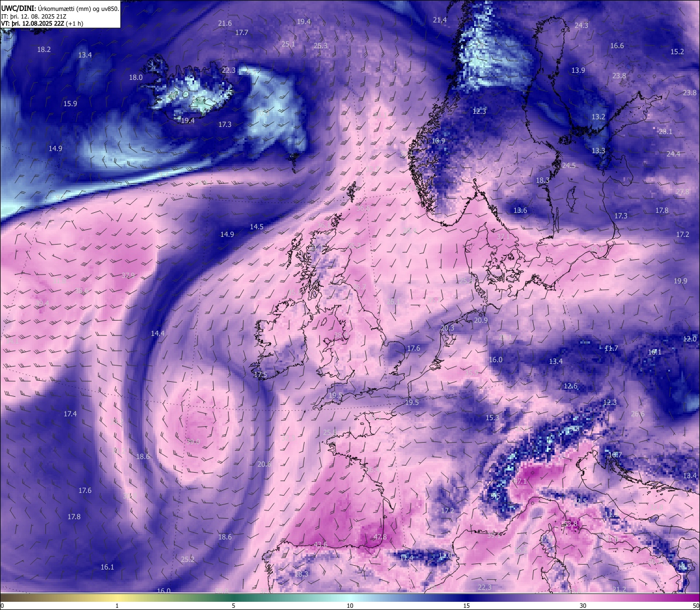Click the 47.8 value label
The height and width of the screenshot is (610, 700).
click(380, 537)
